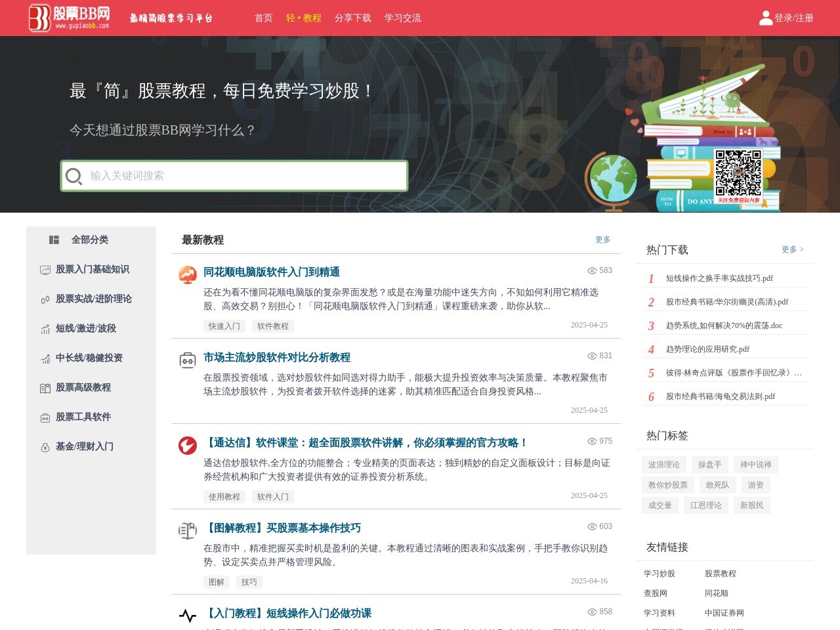Click the 中长线/稳健投资 category icon
Screen dimensions: 840x630
pos(45,358)
